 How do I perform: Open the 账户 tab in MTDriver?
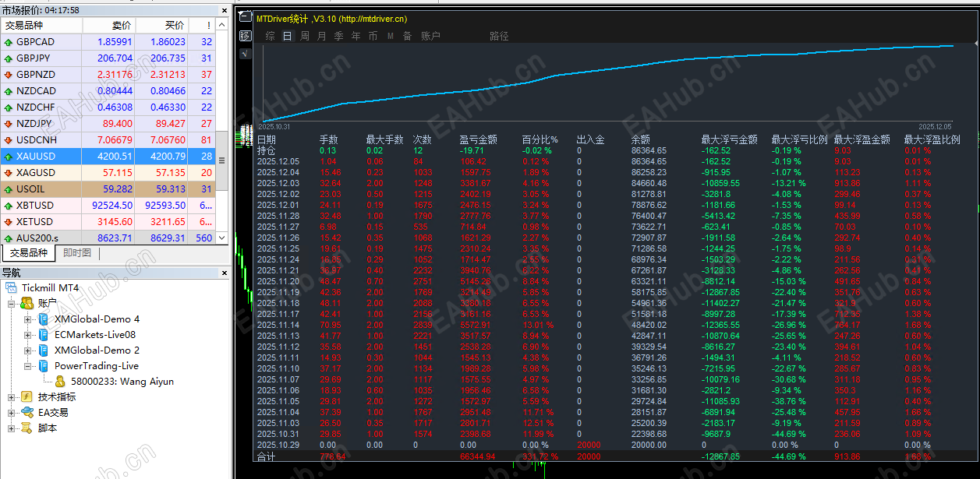(430, 36)
